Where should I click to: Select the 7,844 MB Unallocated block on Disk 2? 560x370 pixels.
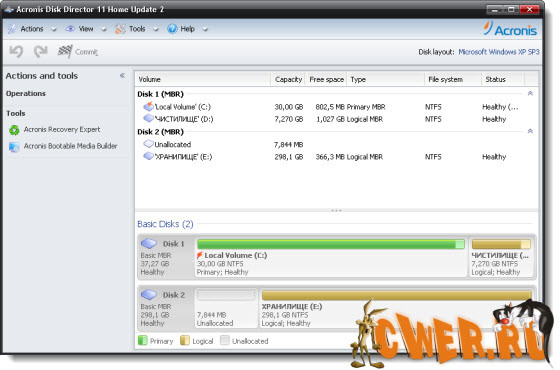226,308
